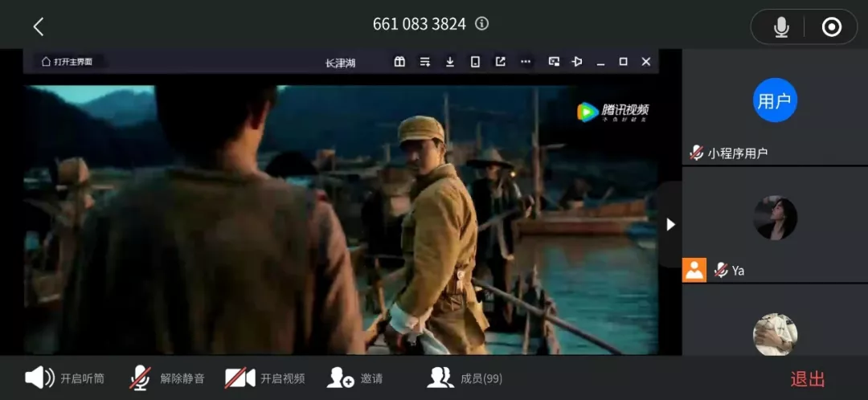Turn on camera via 开启视频
The width and height of the screenshot is (868, 400).
(264, 378)
